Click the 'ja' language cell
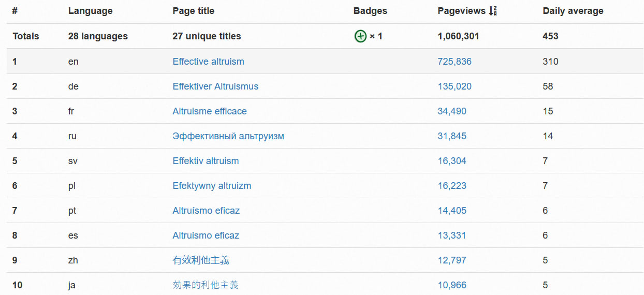 tap(72, 285)
